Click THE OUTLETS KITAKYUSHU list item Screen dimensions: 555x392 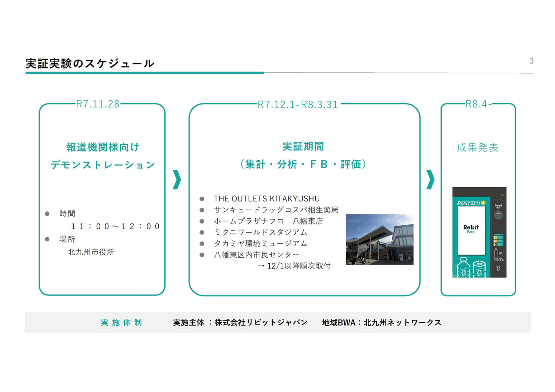point(266,199)
